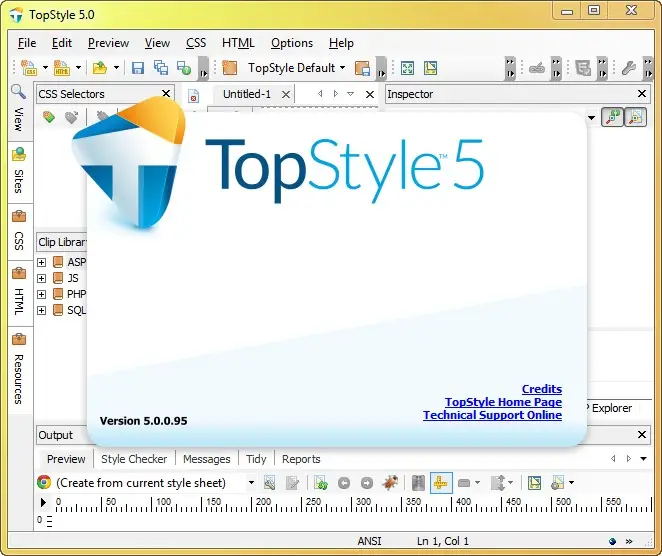Click the full screen view icon
Viewport: 662px width, 556px height.
[407, 68]
